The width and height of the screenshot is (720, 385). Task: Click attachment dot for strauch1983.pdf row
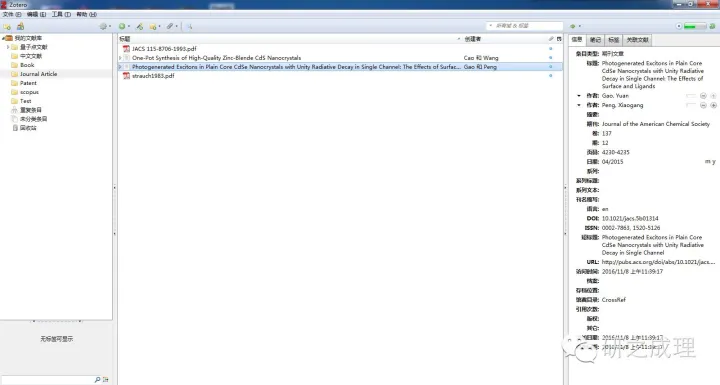551,76
